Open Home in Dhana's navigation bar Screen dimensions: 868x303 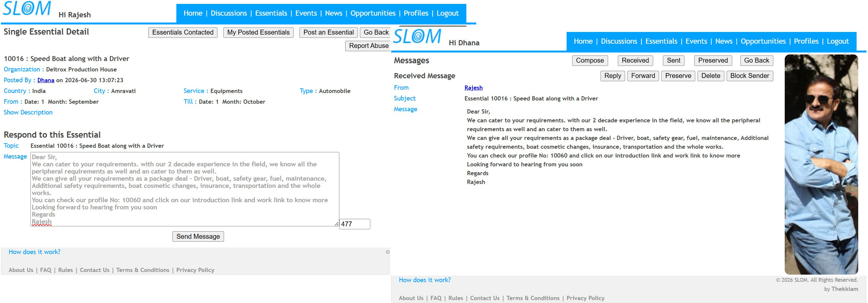pos(583,41)
